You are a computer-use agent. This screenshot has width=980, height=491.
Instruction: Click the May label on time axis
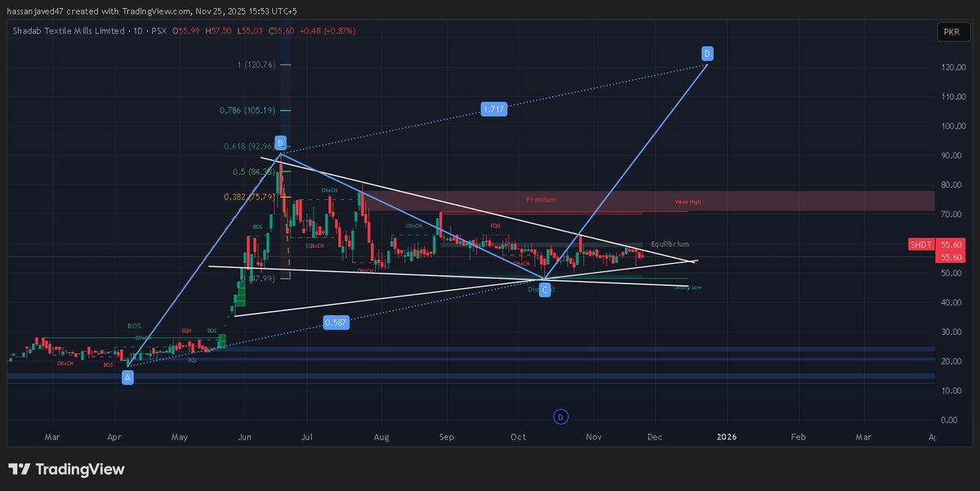[179, 437]
